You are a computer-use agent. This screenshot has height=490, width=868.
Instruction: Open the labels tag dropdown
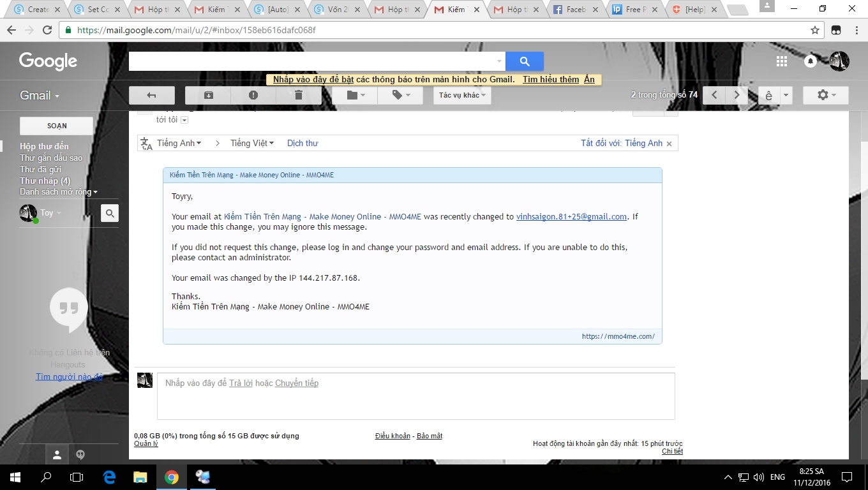coord(400,95)
